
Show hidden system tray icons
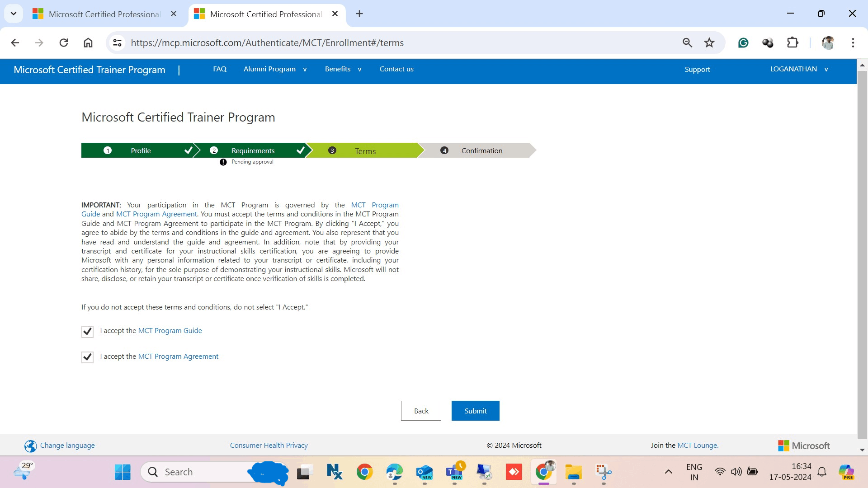point(668,472)
